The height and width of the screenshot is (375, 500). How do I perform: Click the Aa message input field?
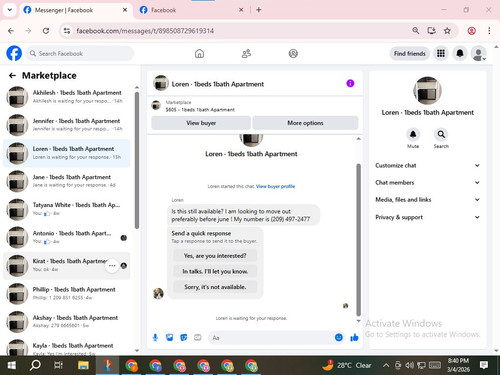[271, 338]
